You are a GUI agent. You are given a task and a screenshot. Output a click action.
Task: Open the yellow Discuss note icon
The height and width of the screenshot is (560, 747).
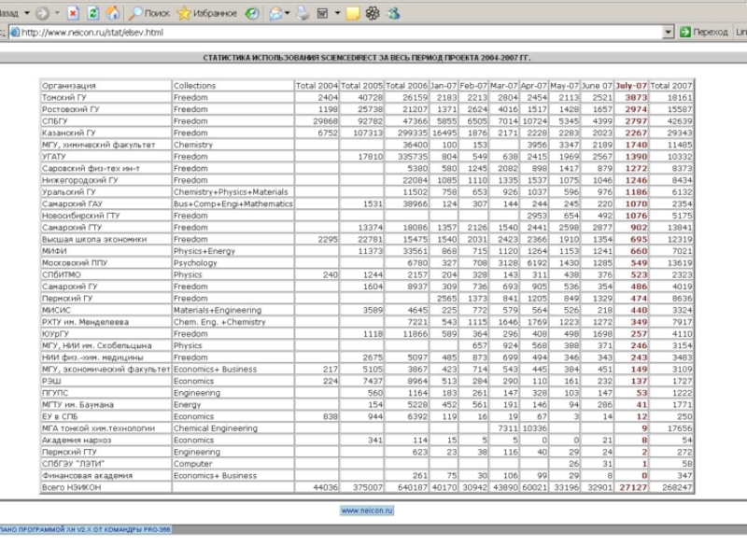[x=353, y=14]
